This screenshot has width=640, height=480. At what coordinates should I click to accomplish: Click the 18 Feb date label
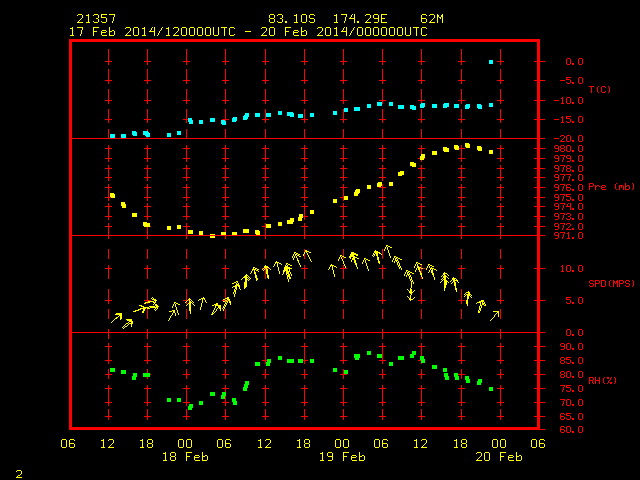pyautogui.click(x=185, y=457)
